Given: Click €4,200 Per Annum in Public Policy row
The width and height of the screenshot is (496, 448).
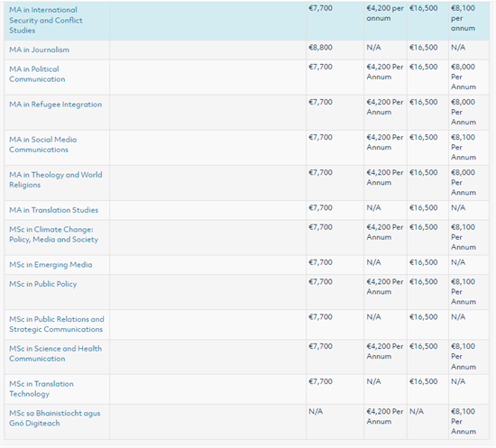Looking at the screenshot, I should click(385, 287).
